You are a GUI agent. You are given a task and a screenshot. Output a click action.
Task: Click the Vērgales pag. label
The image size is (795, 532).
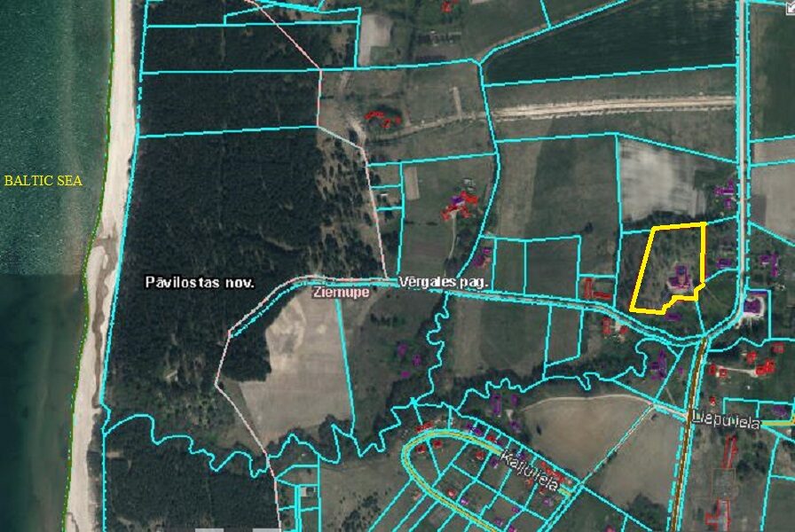[440, 281]
